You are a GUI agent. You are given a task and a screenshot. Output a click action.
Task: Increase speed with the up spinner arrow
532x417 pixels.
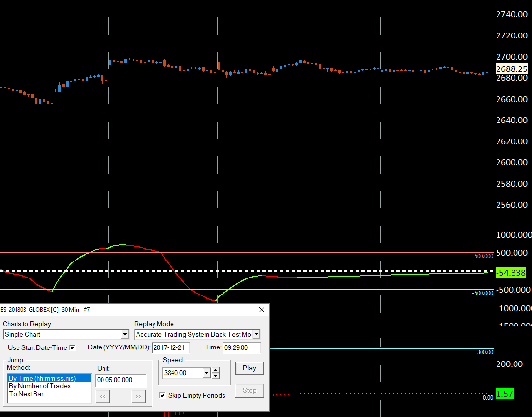[x=215, y=370]
